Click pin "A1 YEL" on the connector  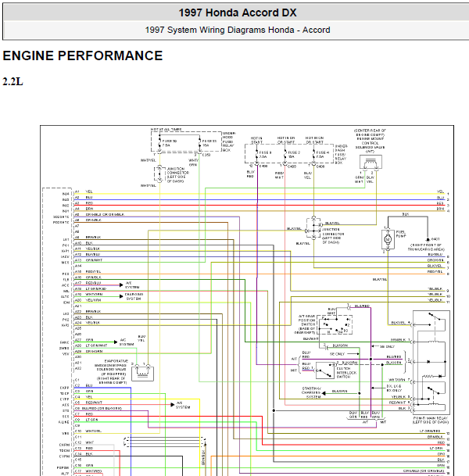84,191
